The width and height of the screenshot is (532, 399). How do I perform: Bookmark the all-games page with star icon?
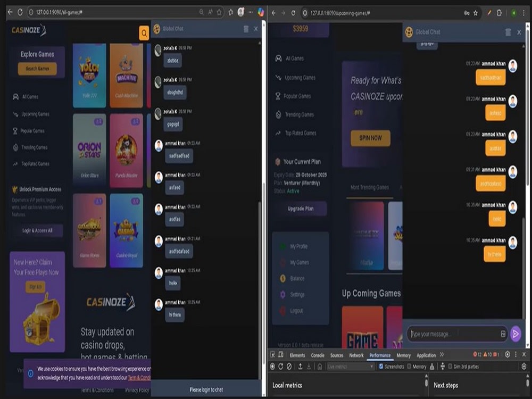(x=219, y=12)
